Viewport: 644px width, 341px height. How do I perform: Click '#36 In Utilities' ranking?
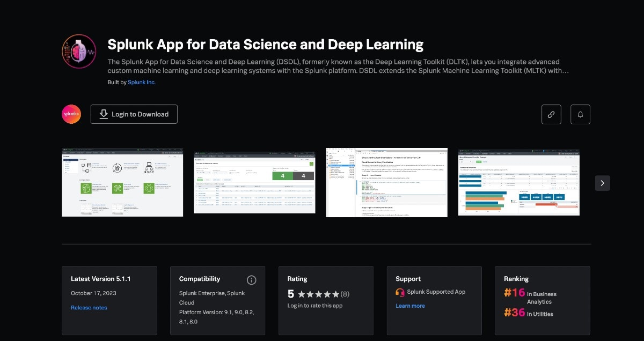(x=529, y=313)
